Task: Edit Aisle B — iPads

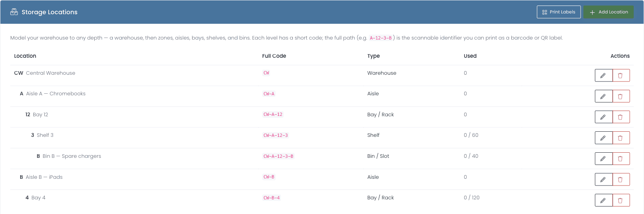Action: coord(604,179)
